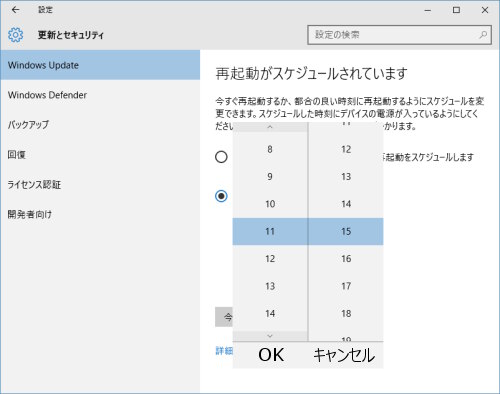Choose minute 12 in the minute column
The height and width of the screenshot is (394, 500).
pyautogui.click(x=346, y=149)
